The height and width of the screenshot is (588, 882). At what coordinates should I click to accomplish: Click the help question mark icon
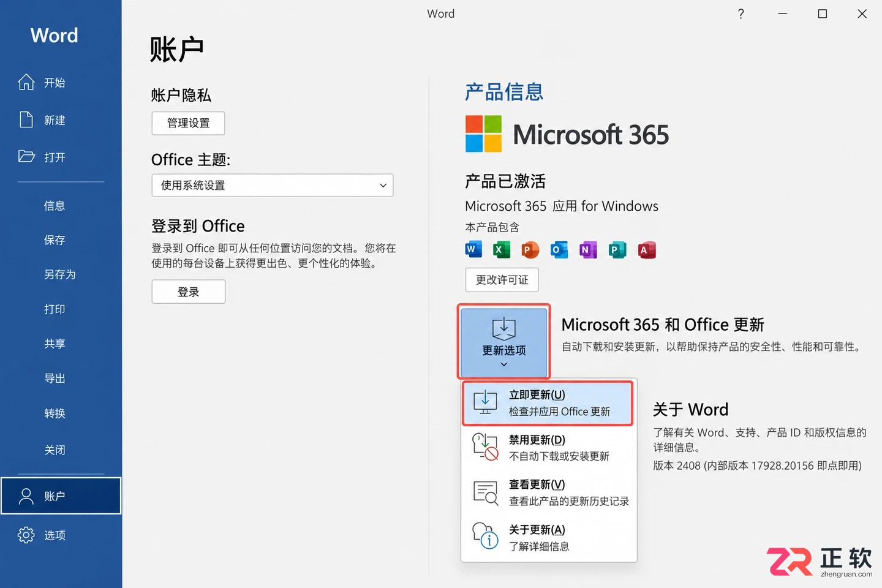741,13
